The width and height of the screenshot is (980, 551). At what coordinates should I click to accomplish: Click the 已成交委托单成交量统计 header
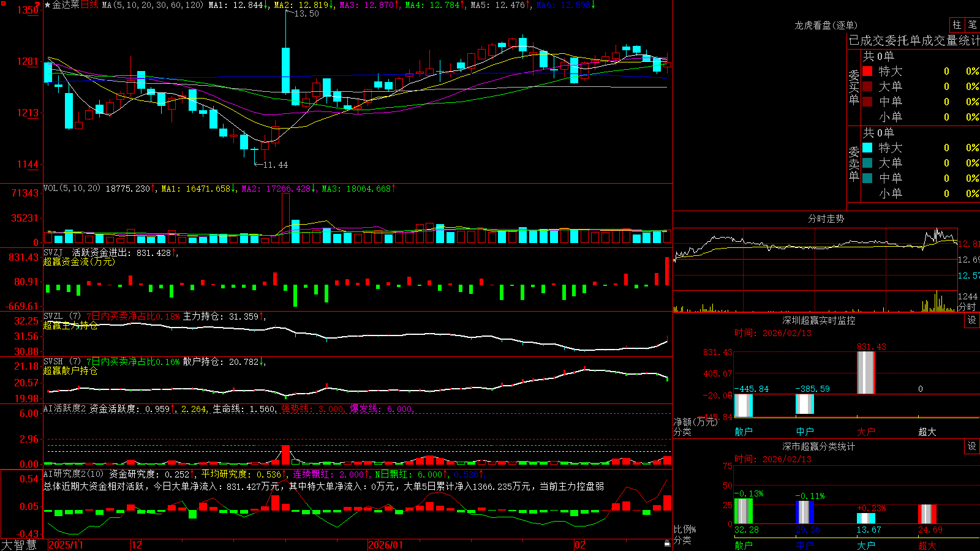click(x=914, y=40)
